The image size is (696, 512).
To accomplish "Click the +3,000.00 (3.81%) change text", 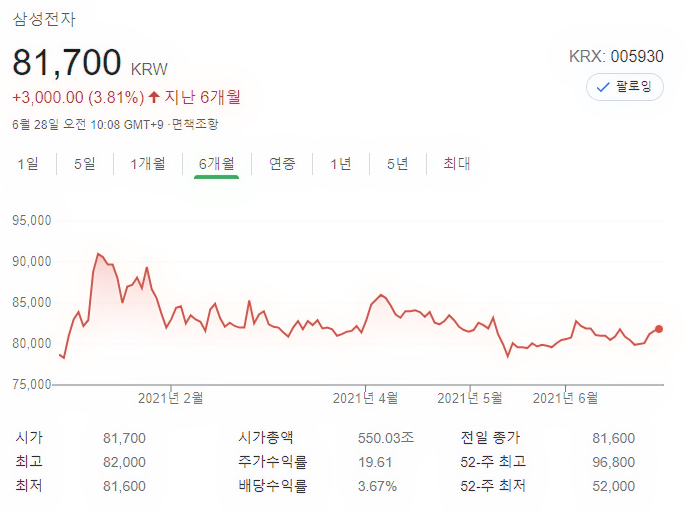I will coord(78,97).
